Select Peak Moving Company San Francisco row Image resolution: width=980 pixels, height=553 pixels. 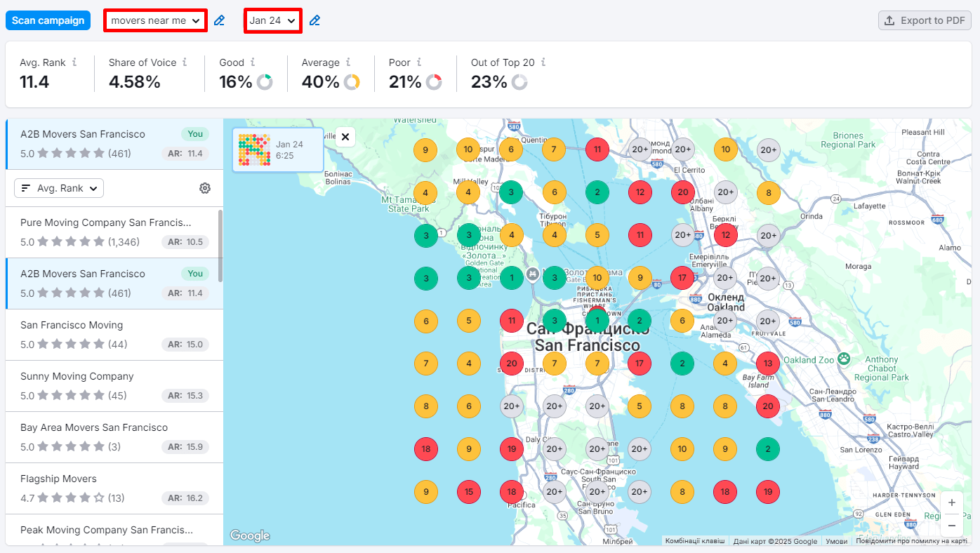point(114,530)
